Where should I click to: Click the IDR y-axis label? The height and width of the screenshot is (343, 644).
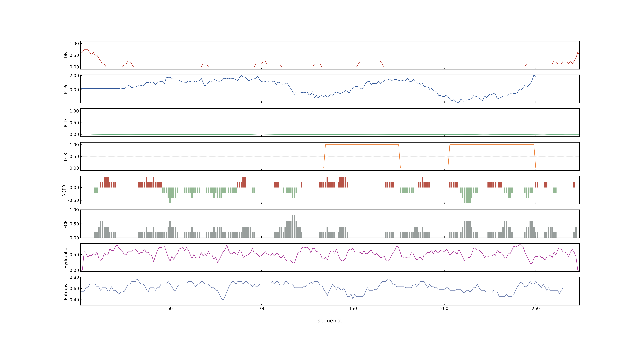point(66,55)
